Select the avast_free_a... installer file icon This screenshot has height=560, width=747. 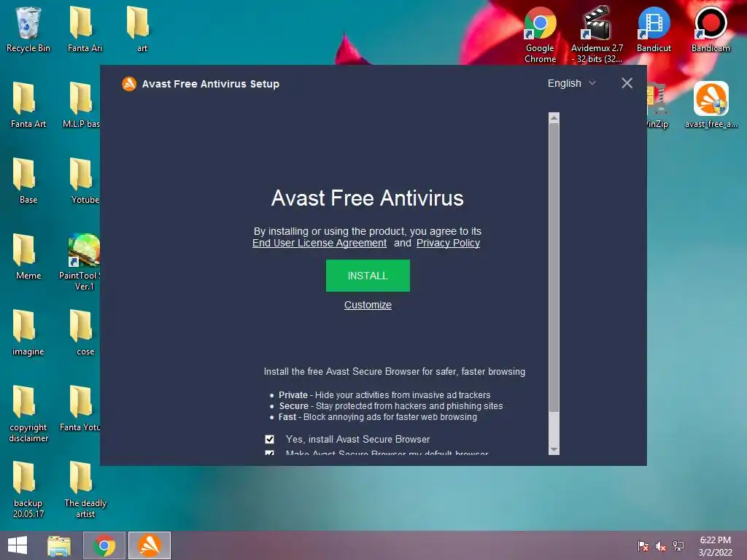[711, 105]
